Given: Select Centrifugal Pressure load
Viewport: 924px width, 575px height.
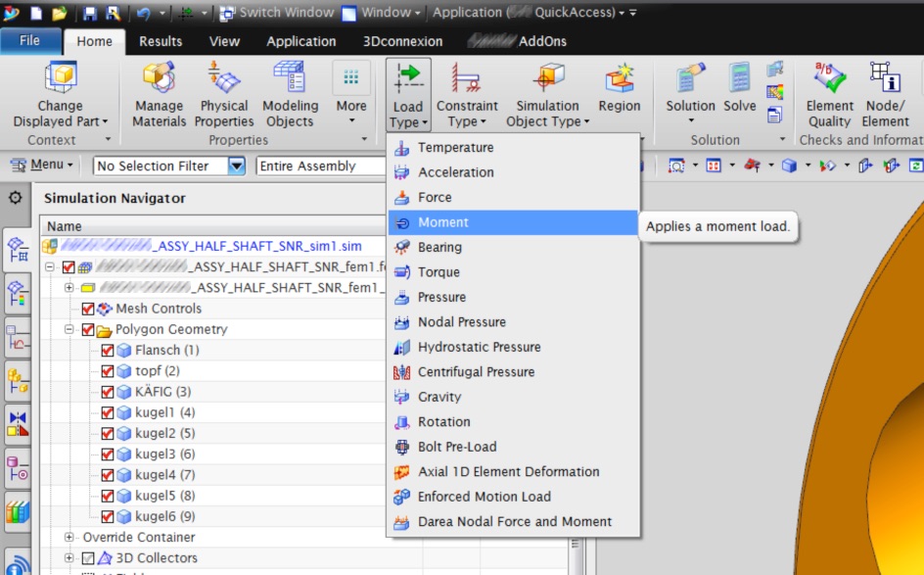Looking at the screenshot, I should tap(513, 372).
